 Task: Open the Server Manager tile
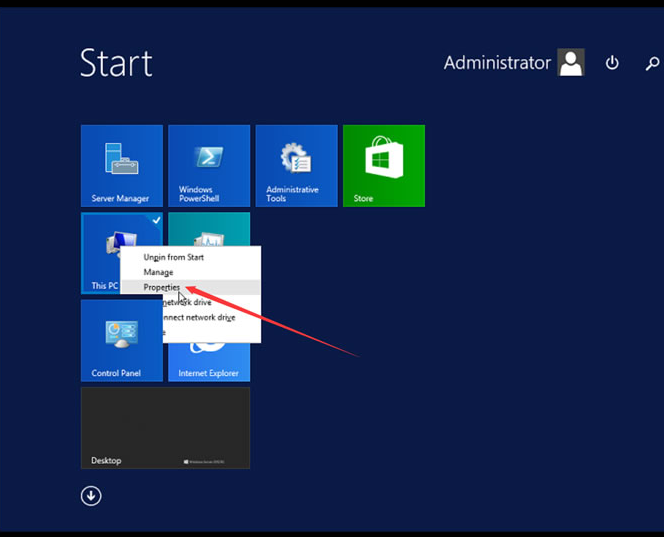(x=121, y=165)
